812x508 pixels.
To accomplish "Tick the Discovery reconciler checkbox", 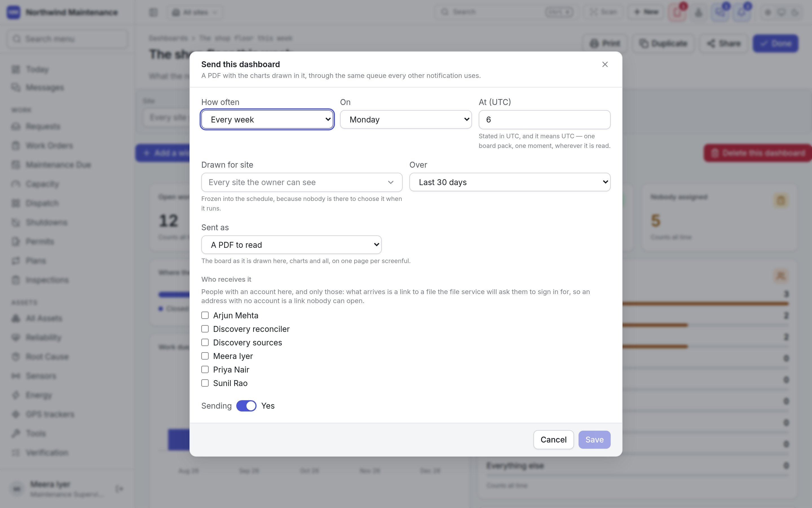I will (x=205, y=329).
